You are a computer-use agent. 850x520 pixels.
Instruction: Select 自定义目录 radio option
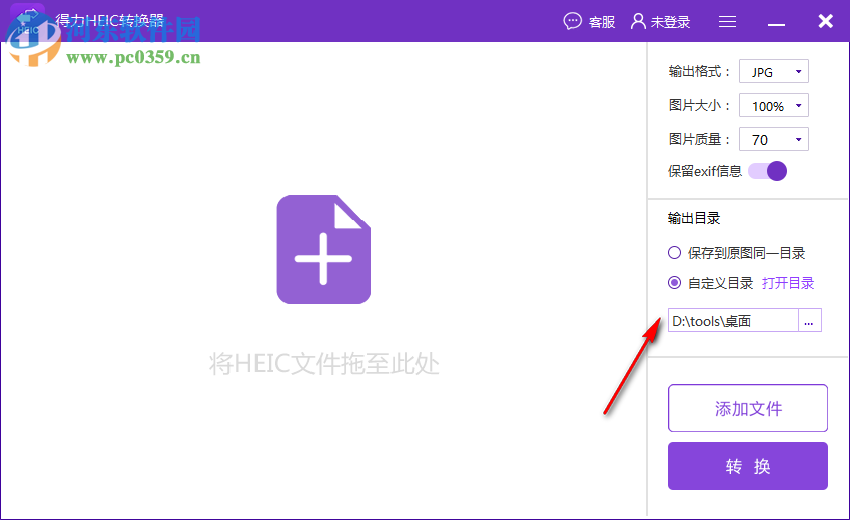pos(674,283)
